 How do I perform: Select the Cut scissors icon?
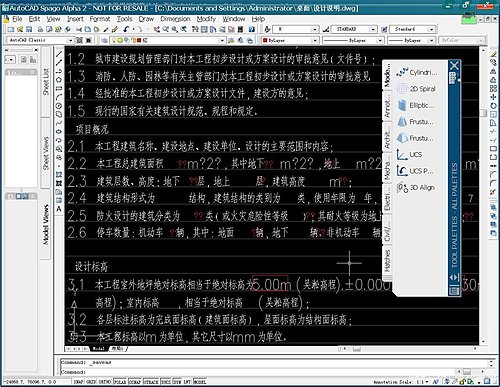[x=79, y=29]
